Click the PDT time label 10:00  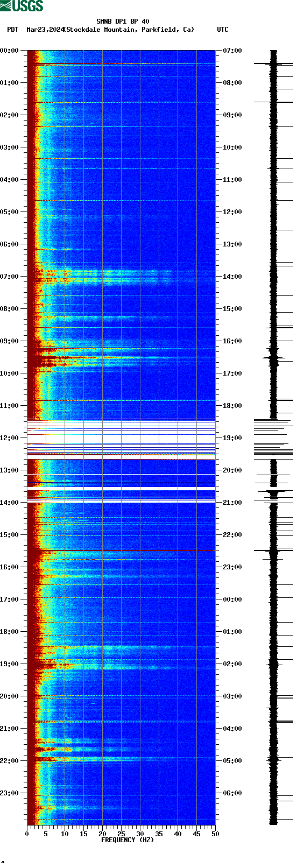point(10,373)
